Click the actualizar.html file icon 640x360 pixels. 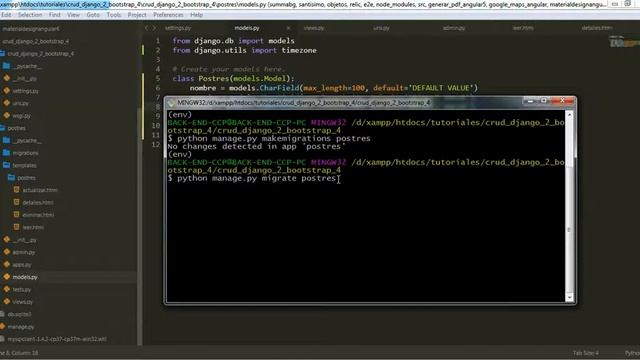[x=16, y=190]
